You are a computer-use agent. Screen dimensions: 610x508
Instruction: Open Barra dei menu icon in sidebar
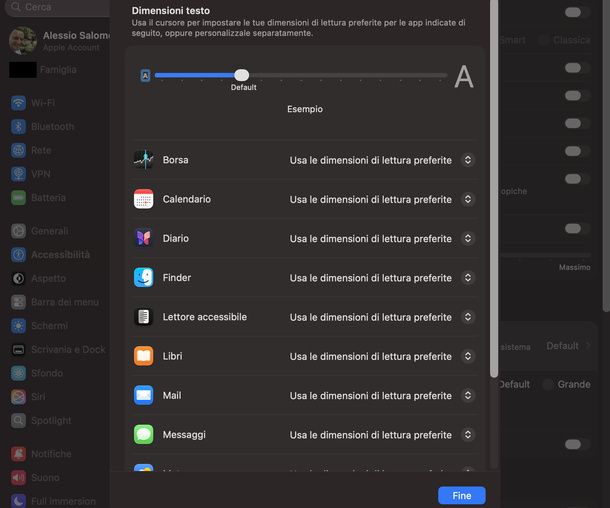point(18,302)
